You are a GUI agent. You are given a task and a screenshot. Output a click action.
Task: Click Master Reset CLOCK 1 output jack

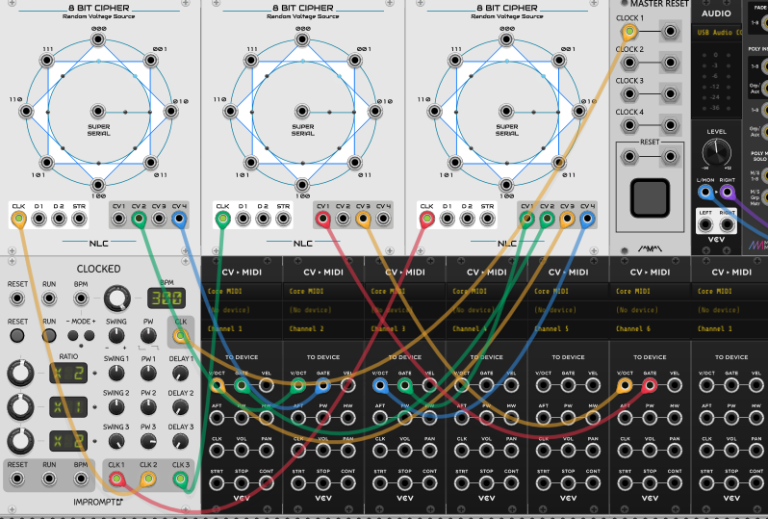tap(670, 32)
